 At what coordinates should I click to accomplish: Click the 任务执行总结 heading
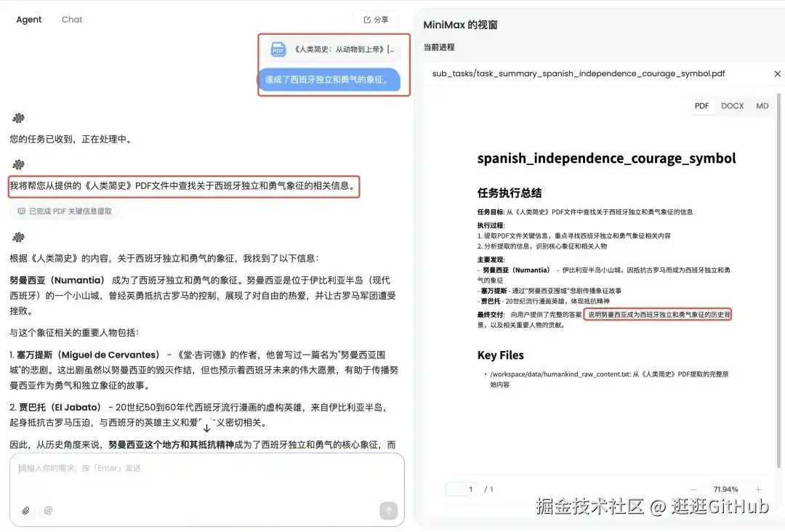509,193
